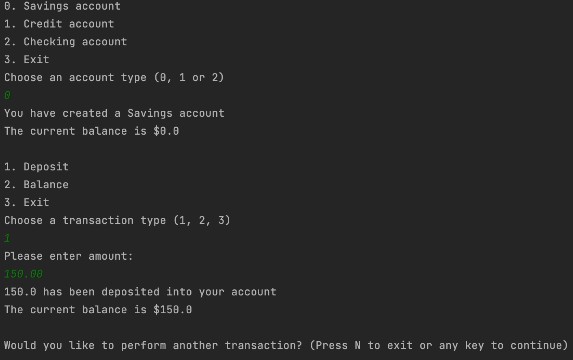Click the '0. Savings account' menu line
573x360 pixels.
point(62,6)
